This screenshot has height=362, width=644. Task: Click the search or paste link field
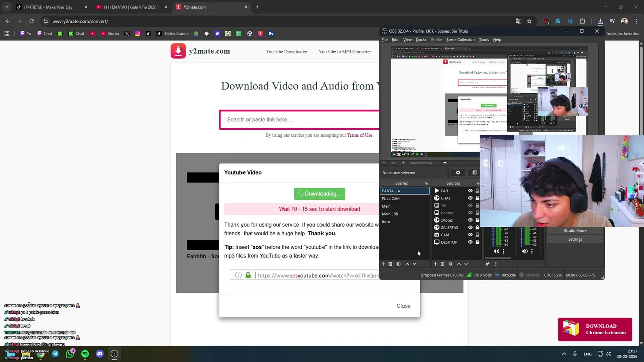pyautogui.click(x=300, y=120)
